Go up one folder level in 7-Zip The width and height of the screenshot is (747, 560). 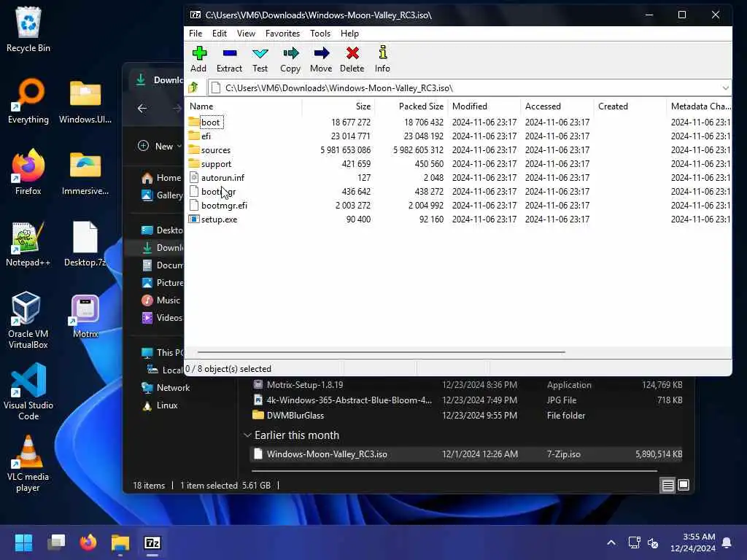tap(193, 87)
